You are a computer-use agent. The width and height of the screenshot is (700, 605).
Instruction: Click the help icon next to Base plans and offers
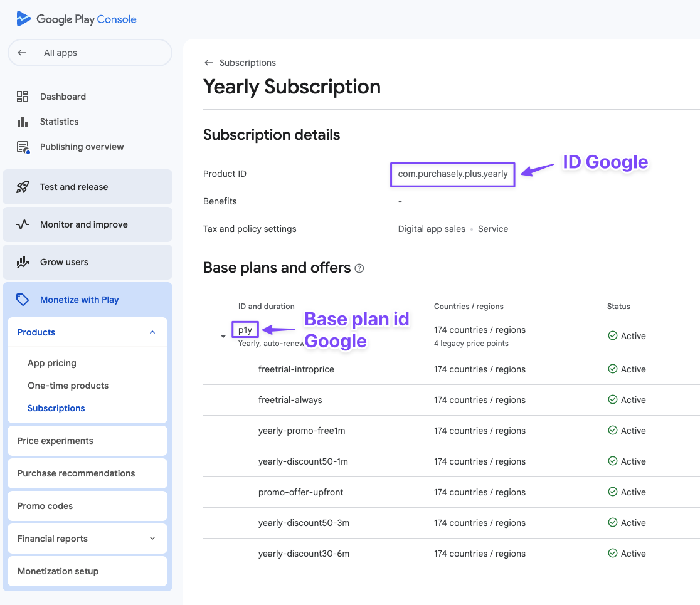pos(359,268)
